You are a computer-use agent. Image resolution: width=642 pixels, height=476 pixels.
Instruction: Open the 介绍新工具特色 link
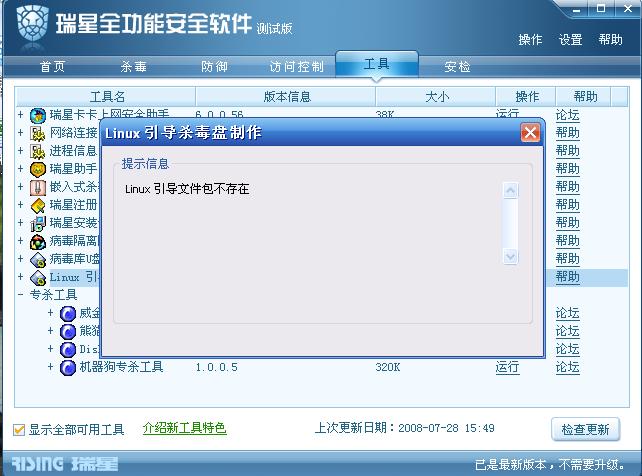(x=184, y=428)
